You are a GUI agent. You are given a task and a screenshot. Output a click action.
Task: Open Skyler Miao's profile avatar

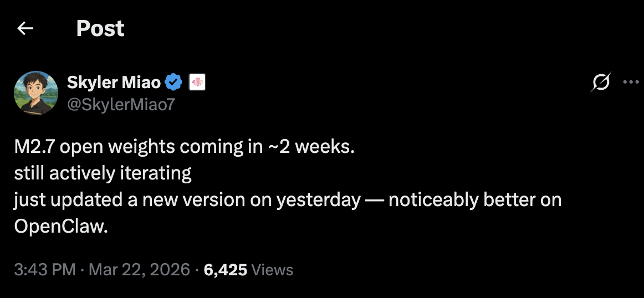click(x=36, y=93)
